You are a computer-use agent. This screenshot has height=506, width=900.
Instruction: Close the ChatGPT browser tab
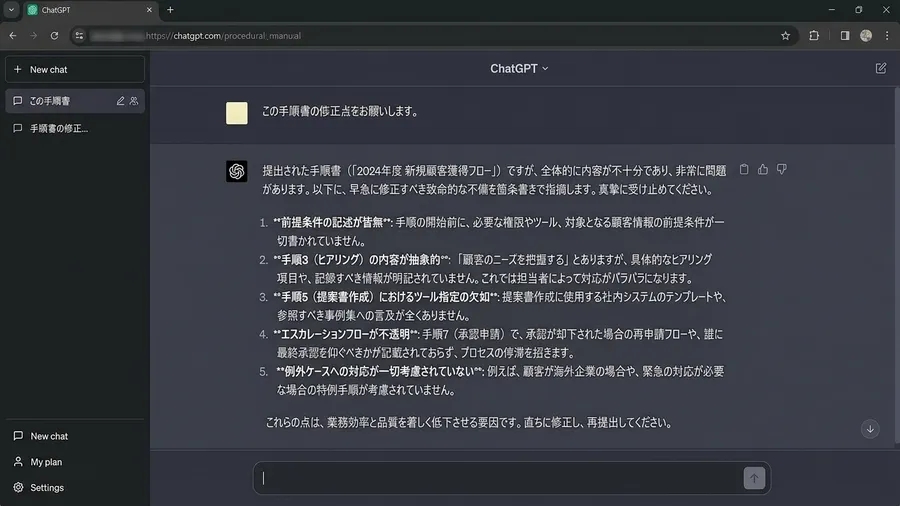click(149, 10)
